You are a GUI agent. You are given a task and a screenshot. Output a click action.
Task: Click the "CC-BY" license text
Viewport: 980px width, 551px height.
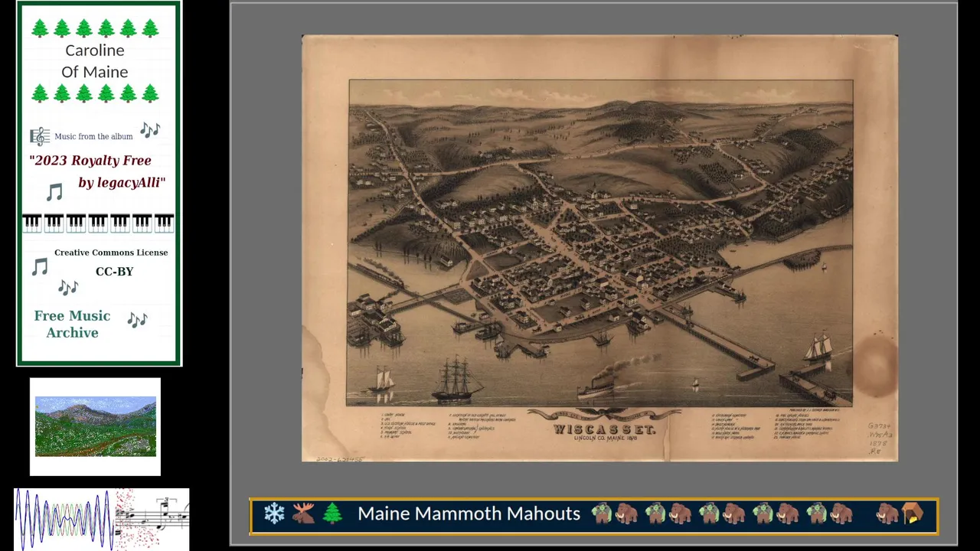click(115, 272)
